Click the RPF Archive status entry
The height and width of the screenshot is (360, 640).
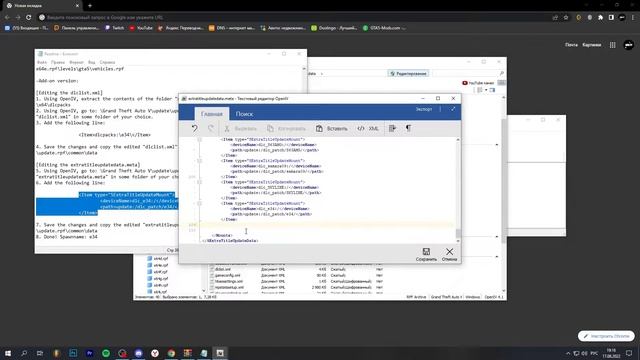point(416,297)
